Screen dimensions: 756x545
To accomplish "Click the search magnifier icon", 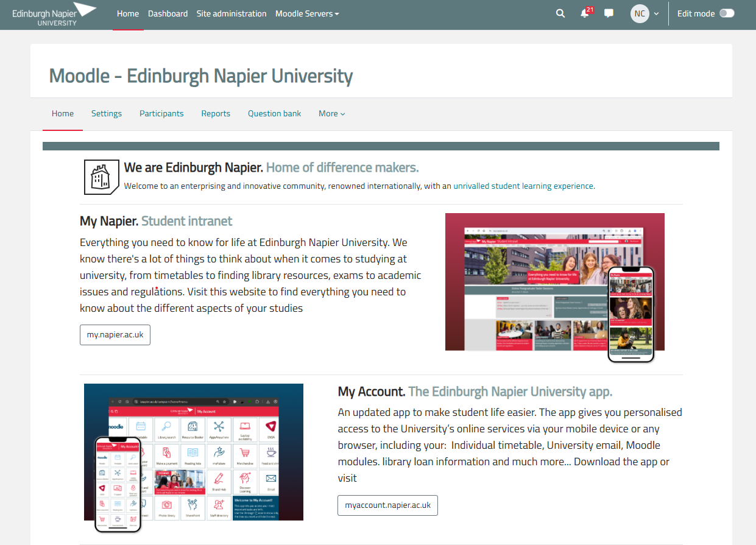I will tap(560, 13).
